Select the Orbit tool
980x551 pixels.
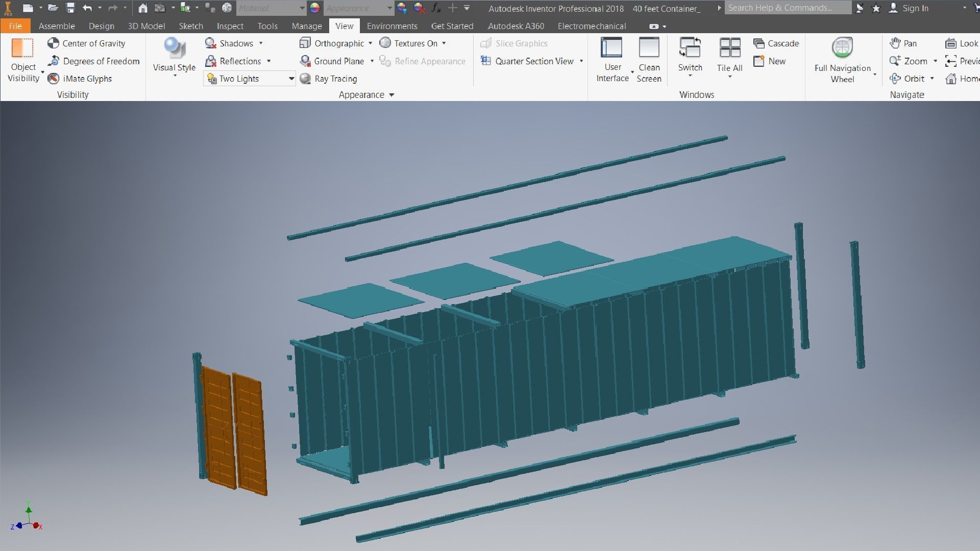pos(907,79)
